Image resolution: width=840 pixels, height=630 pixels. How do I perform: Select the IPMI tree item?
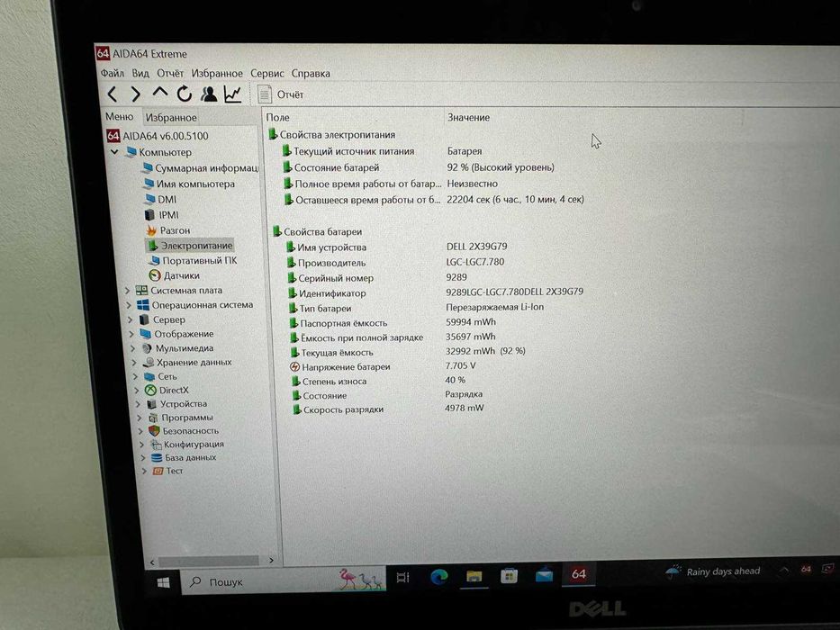(x=161, y=215)
